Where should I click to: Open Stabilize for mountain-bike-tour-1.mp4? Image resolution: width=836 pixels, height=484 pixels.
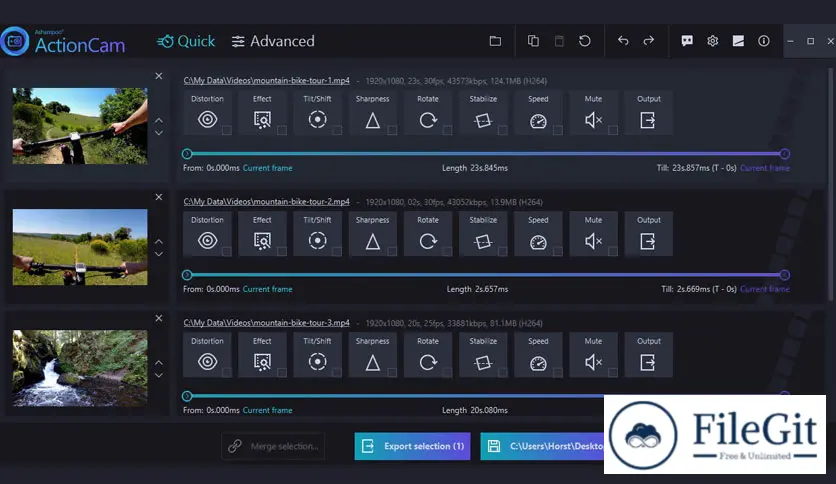coord(483,113)
